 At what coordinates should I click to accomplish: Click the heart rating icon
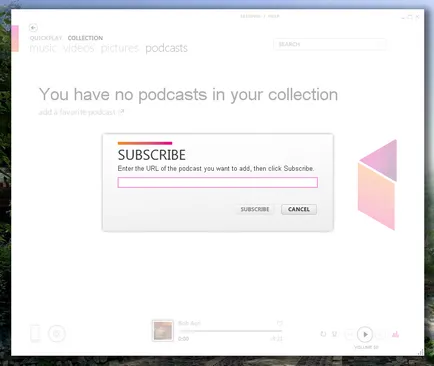[279, 323]
